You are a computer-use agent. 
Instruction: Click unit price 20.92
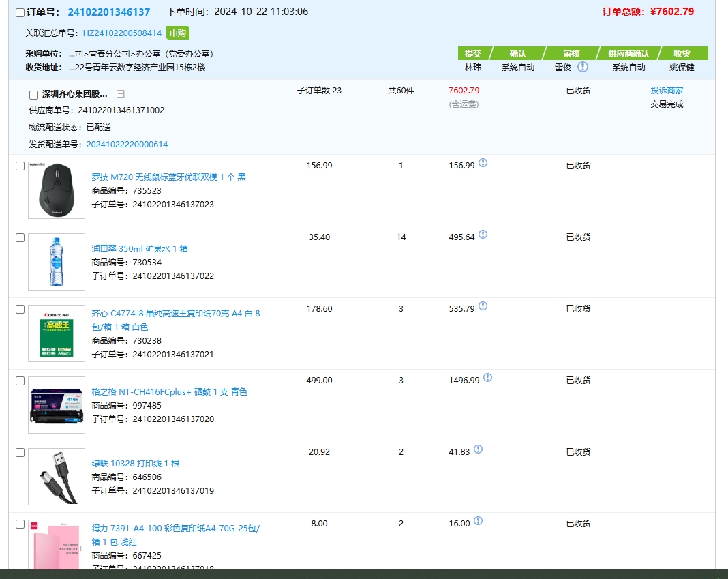(320, 451)
